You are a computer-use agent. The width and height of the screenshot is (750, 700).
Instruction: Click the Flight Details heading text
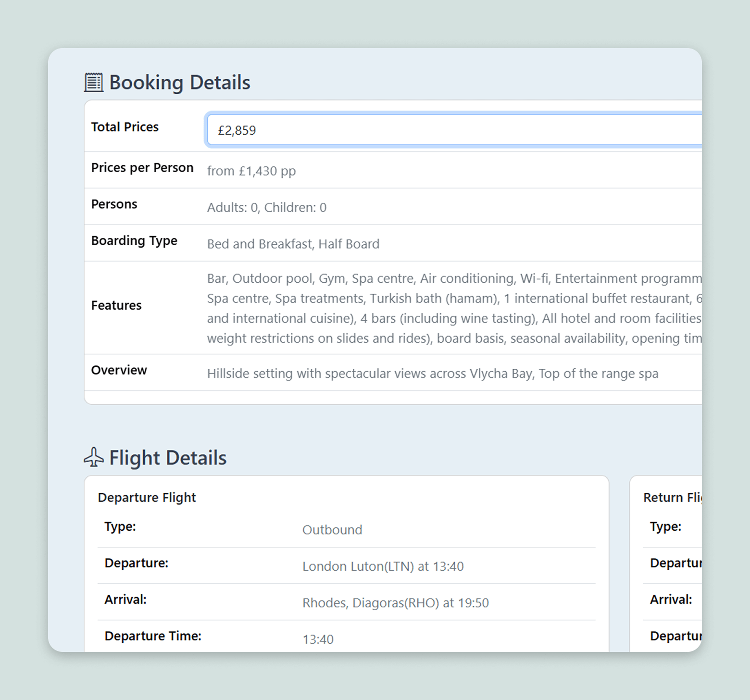[x=168, y=458]
